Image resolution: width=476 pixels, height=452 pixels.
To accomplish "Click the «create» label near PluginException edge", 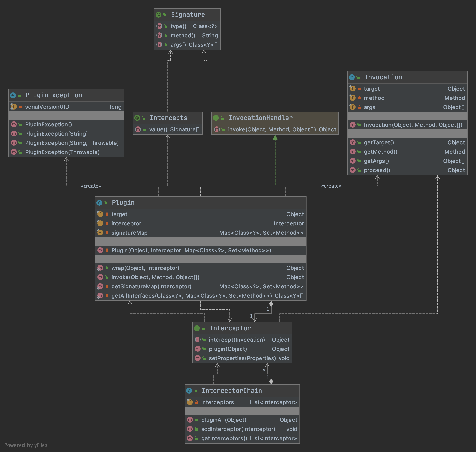I will pyautogui.click(x=91, y=186).
